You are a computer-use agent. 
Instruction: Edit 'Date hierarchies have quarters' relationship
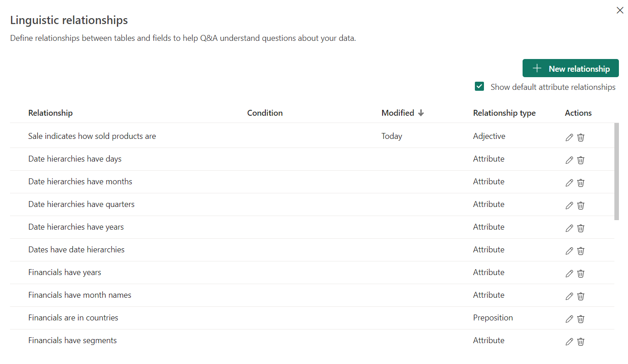pos(569,206)
